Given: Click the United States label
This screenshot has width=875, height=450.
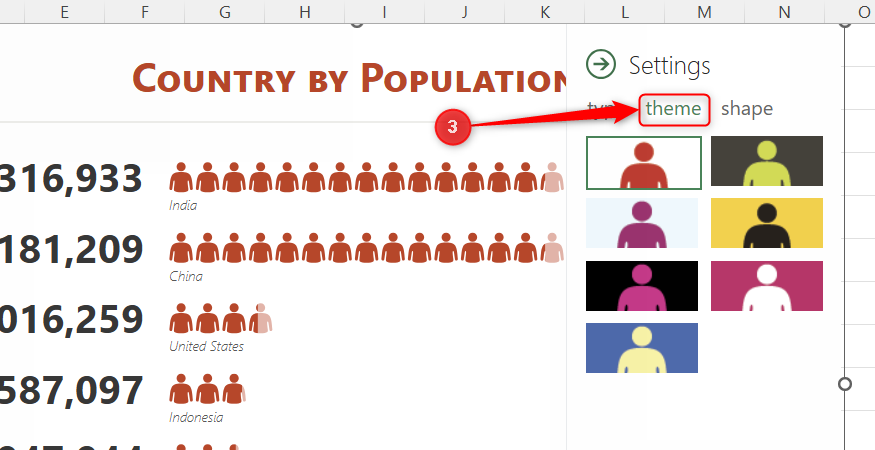Looking at the screenshot, I should click(x=206, y=347).
